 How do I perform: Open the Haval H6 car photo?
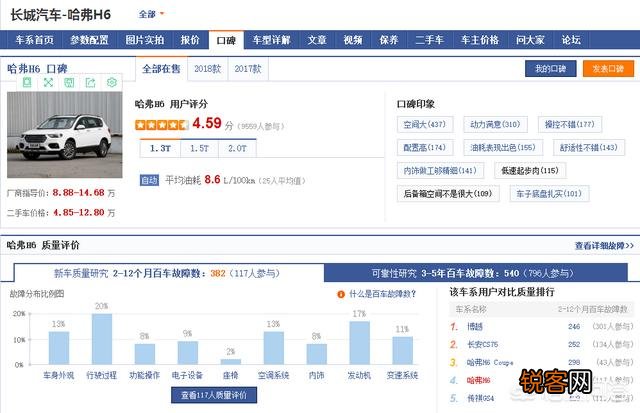64,135
